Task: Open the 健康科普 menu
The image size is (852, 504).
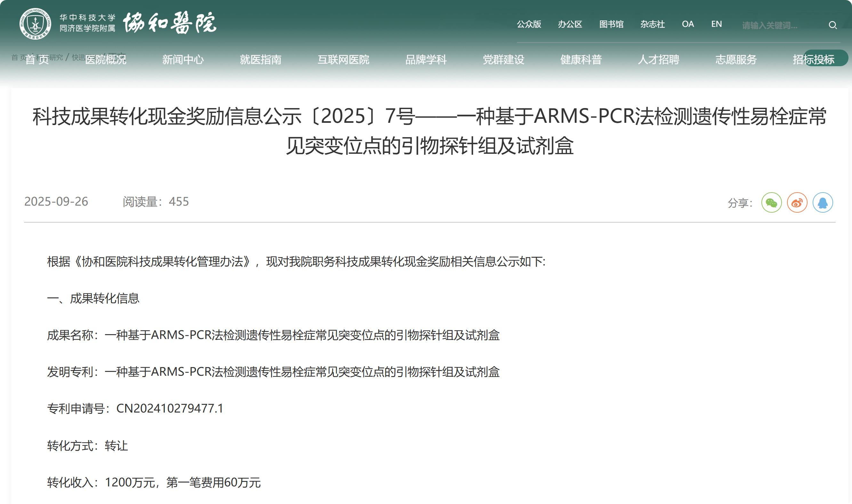Action: tap(581, 60)
